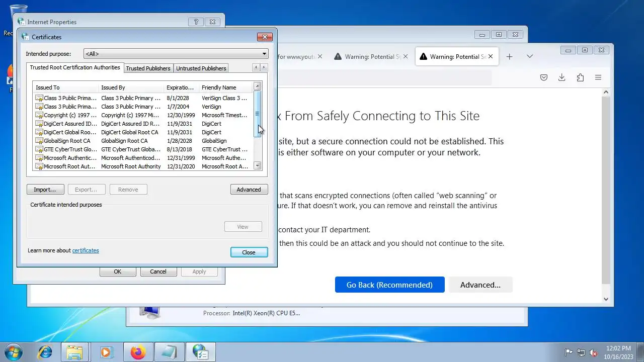The image size is (644, 362).
Task: Sort by Expiration column header
Action: pos(181,87)
